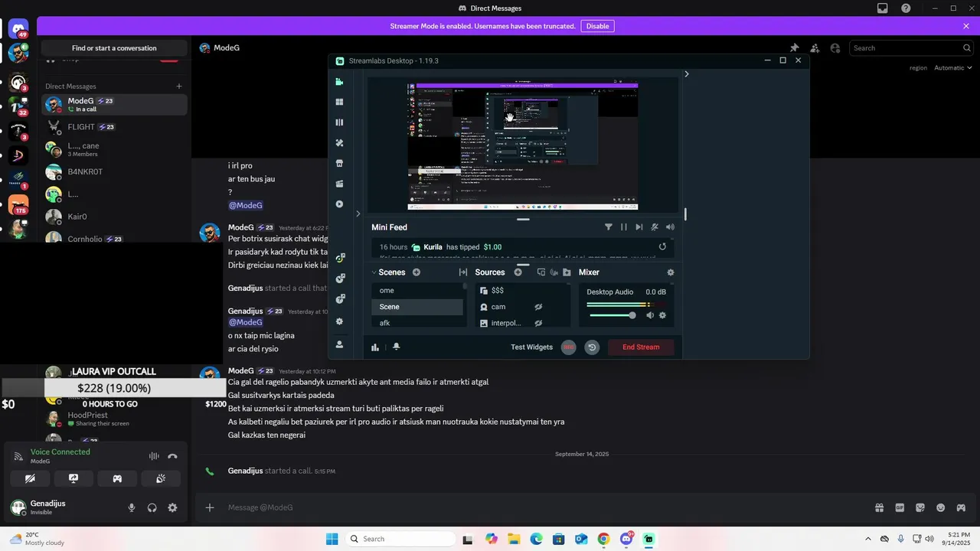Open Windows Start menu
The width and height of the screenshot is (980, 551).
pyautogui.click(x=332, y=539)
